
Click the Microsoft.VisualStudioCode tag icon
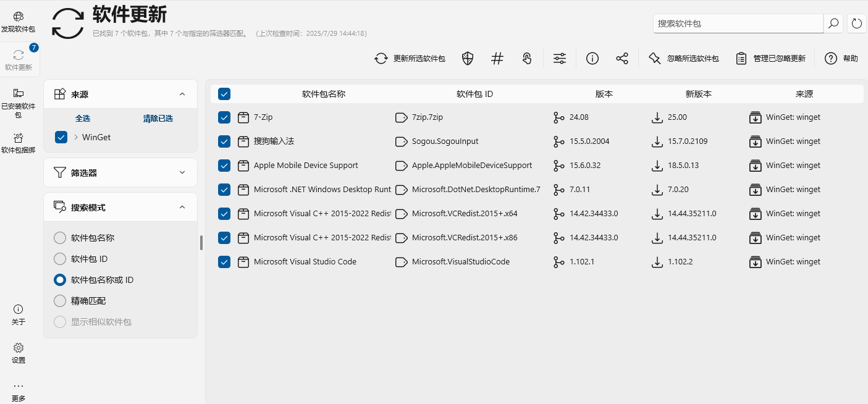pos(401,262)
